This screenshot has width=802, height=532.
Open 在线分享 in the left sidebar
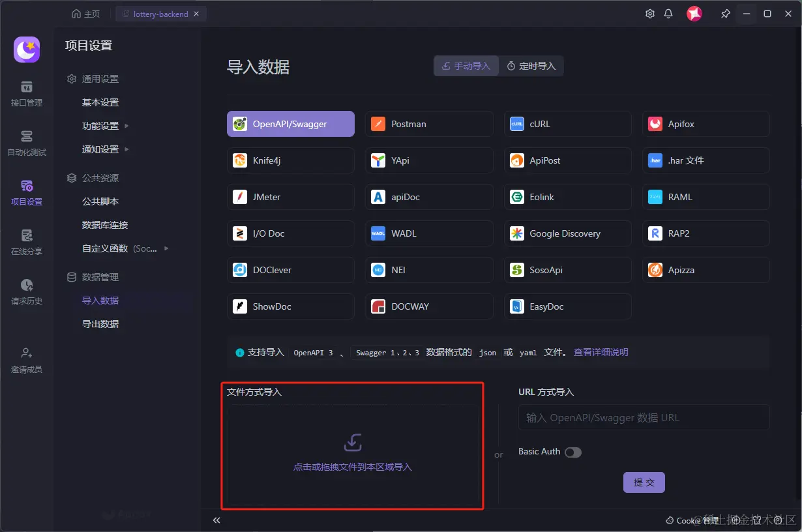click(x=27, y=243)
